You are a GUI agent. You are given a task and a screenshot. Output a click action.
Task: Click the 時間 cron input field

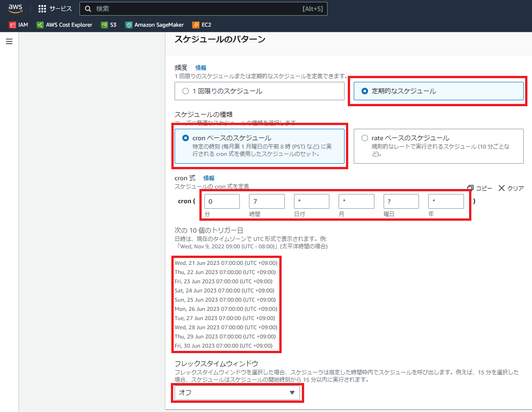[x=266, y=201]
